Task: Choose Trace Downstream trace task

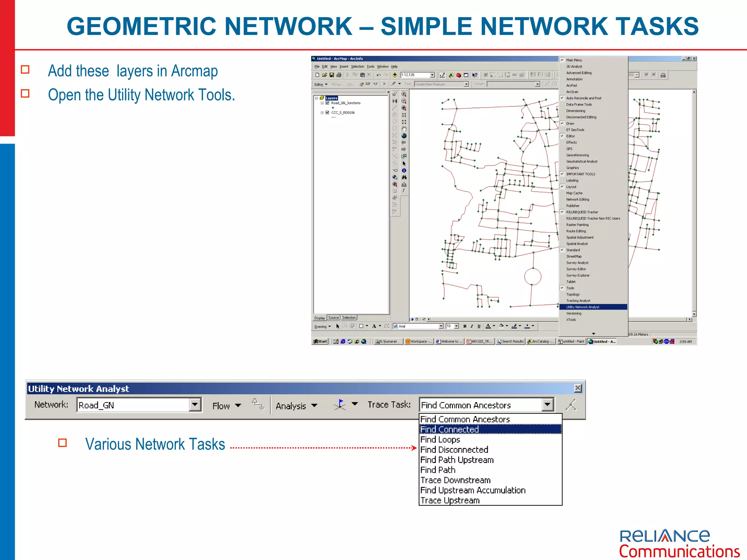Action: point(490,480)
